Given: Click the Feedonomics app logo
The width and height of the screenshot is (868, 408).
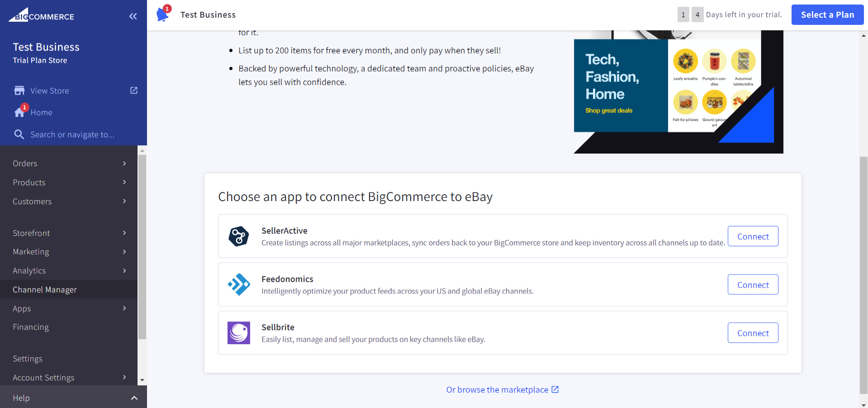Looking at the screenshot, I should click(x=239, y=285).
